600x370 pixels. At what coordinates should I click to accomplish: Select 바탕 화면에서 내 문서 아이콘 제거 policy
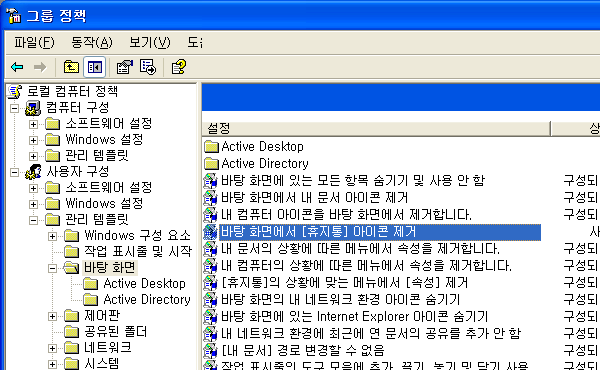point(315,197)
